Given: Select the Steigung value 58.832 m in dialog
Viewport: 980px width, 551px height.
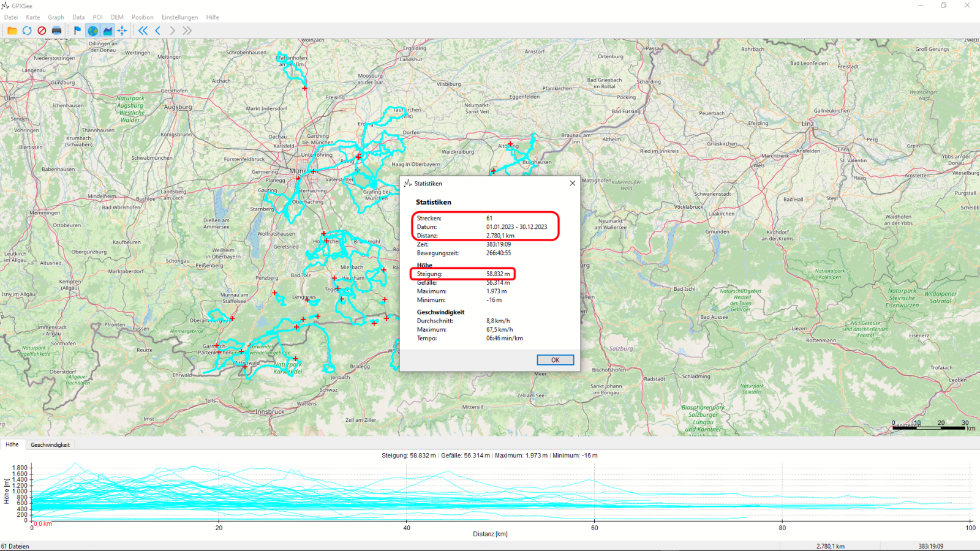Looking at the screenshot, I should [498, 274].
